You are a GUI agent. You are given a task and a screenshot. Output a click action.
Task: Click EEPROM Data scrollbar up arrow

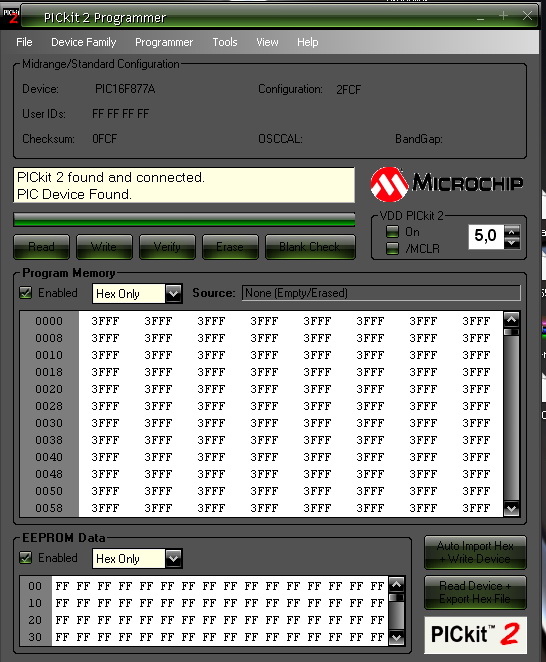click(397, 585)
